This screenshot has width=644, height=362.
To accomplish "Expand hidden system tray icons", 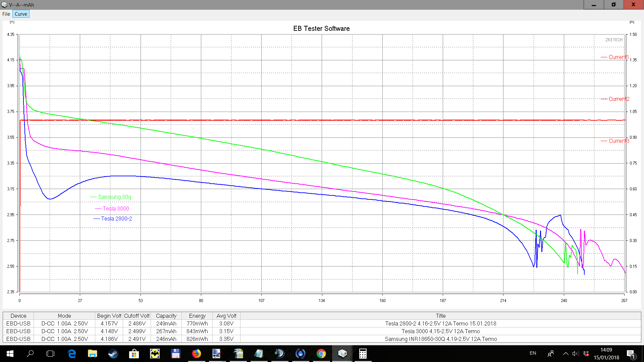I will (x=566, y=354).
